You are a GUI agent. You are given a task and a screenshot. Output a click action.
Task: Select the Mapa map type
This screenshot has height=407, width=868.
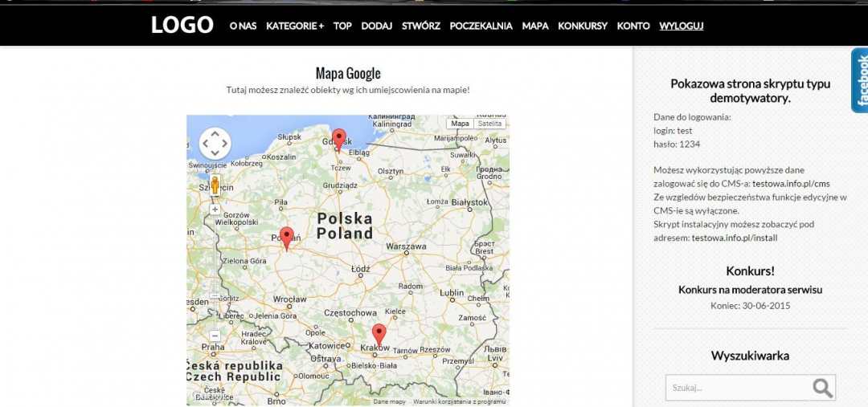click(x=460, y=124)
